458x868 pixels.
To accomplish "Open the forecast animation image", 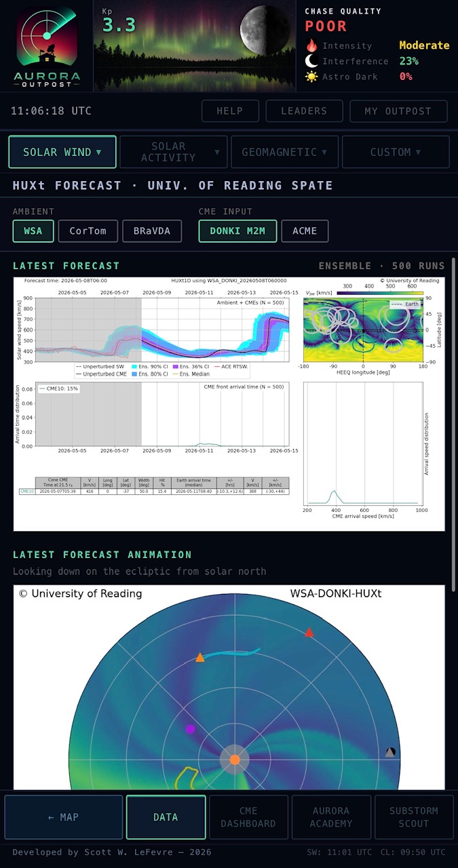I will 229,687.
